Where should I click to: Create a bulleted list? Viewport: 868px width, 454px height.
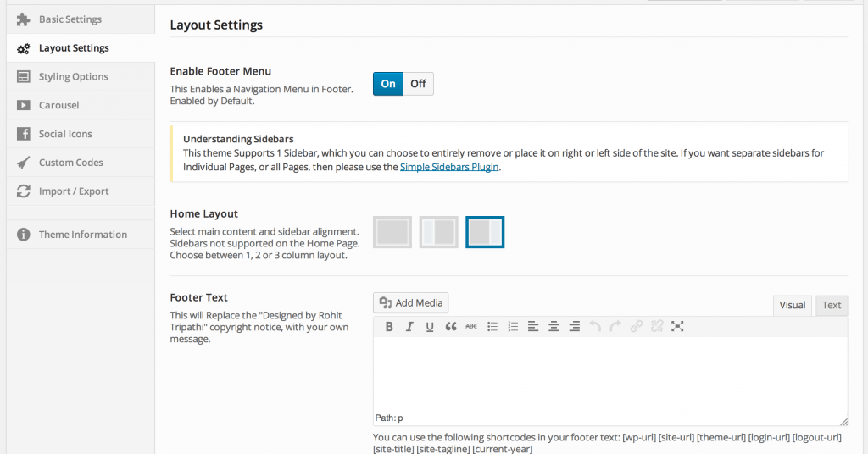(x=492, y=327)
